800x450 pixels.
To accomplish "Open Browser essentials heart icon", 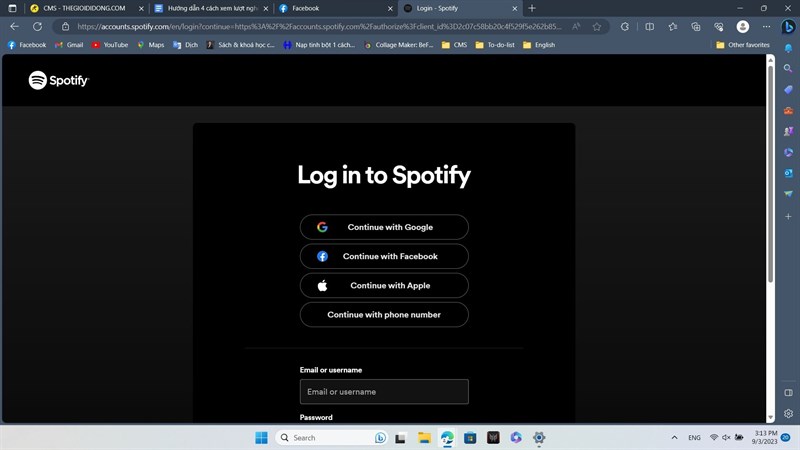I will click(x=719, y=27).
